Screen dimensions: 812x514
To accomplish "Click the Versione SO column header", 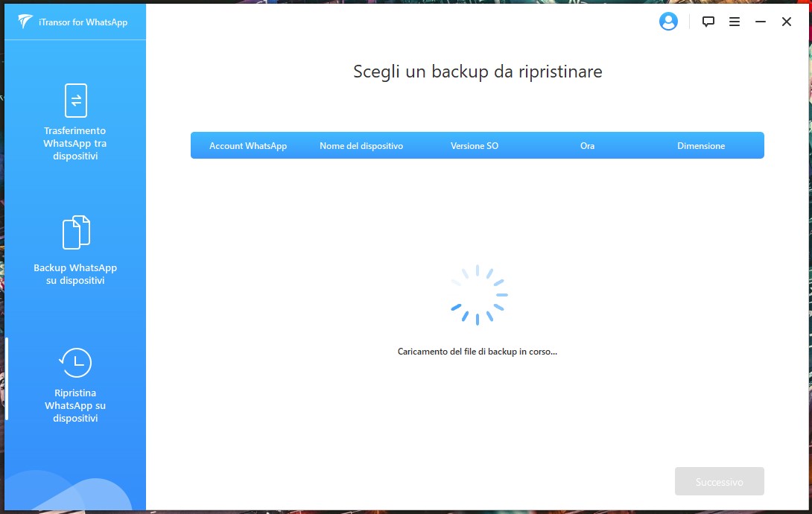I will (475, 146).
